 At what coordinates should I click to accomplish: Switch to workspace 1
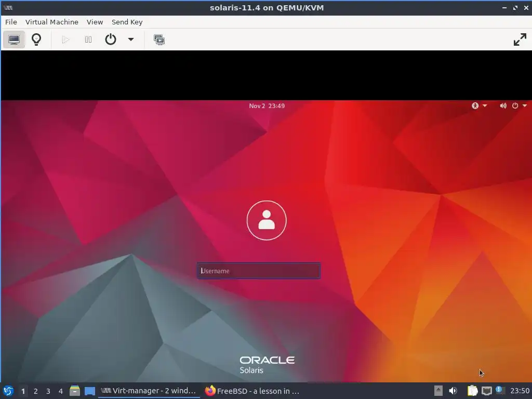pos(23,391)
